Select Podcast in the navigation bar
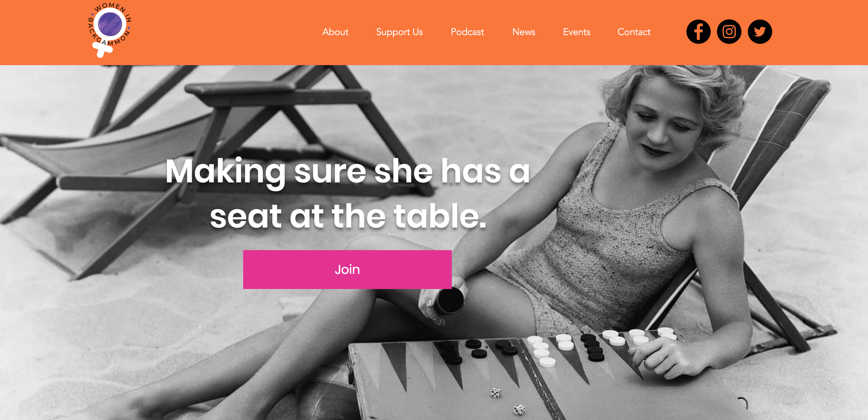 coord(467,32)
